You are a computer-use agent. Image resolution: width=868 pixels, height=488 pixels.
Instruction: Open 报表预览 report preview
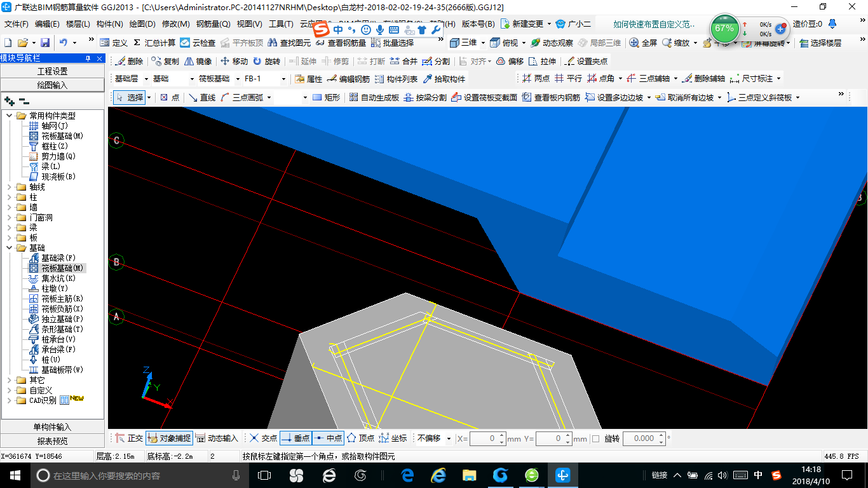point(52,440)
